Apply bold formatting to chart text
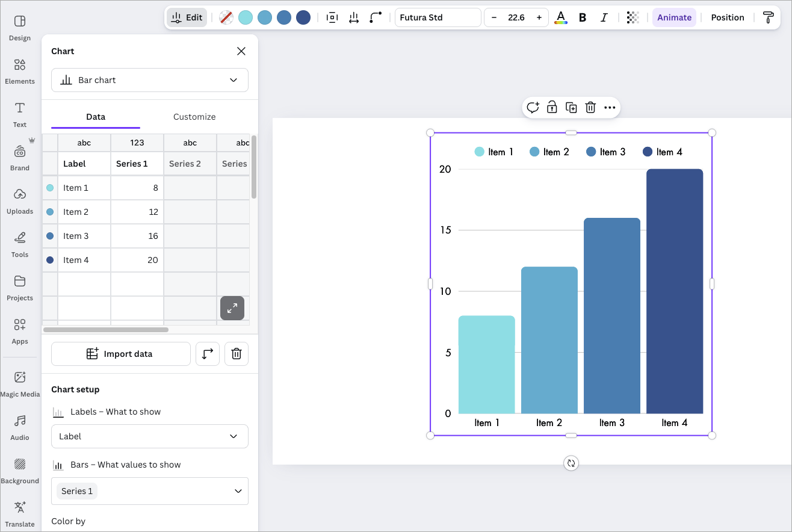The image size is (792, 532). coord(582,17)
